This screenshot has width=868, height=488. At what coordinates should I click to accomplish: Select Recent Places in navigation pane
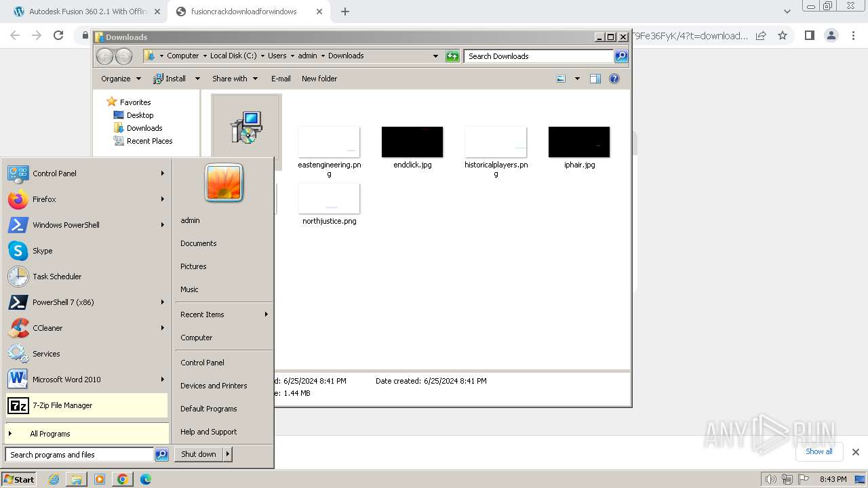pos(143,141)
